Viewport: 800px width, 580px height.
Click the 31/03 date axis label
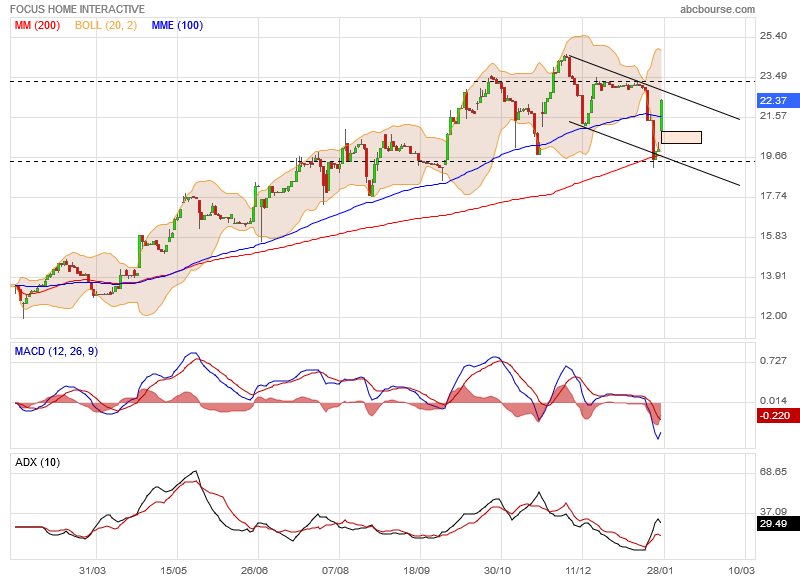pyautogui.click(x=92, y=570)
